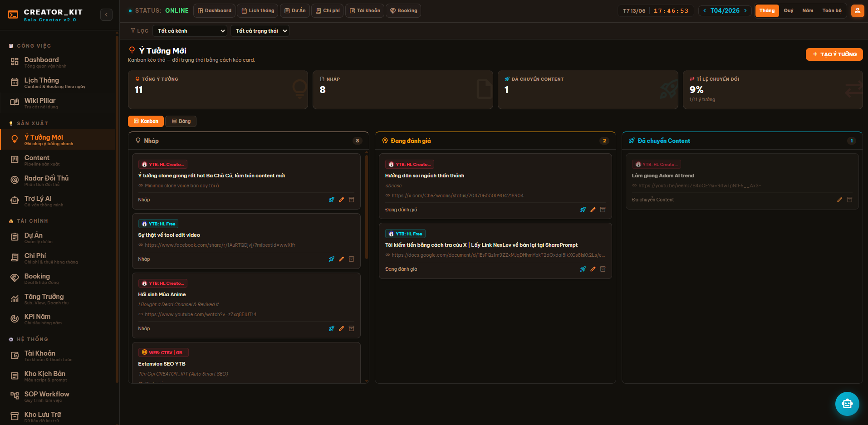
Task: Go to next month arrow
Action: tap(745, 11)
